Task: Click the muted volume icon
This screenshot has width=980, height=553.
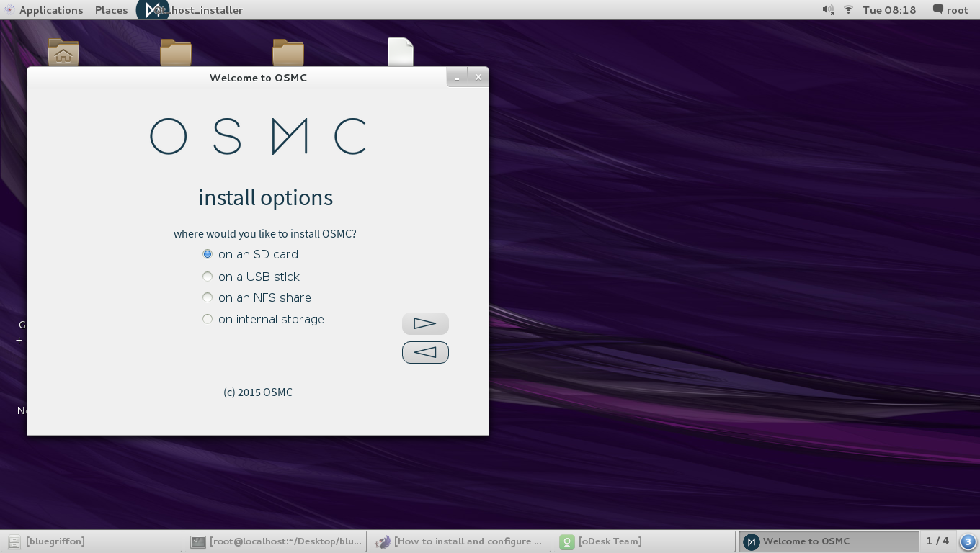Action: 829,10
